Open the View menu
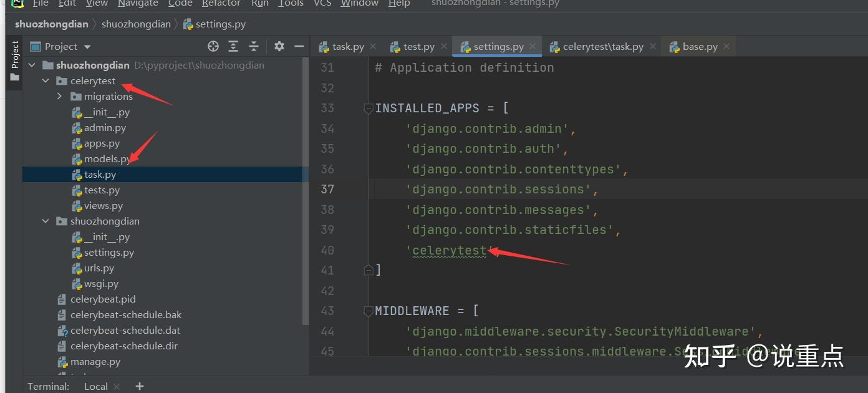 click(97, 3)
